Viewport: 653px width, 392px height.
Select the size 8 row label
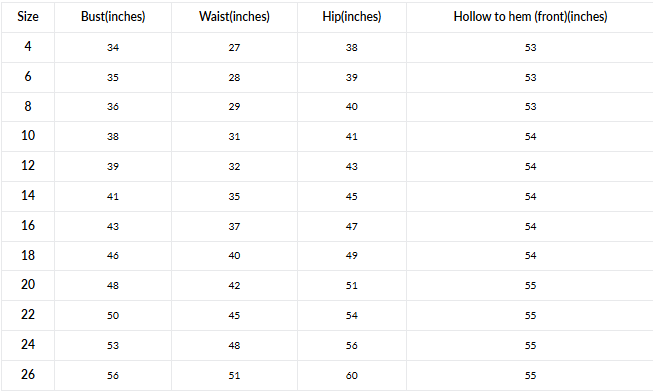pos(28,106)
